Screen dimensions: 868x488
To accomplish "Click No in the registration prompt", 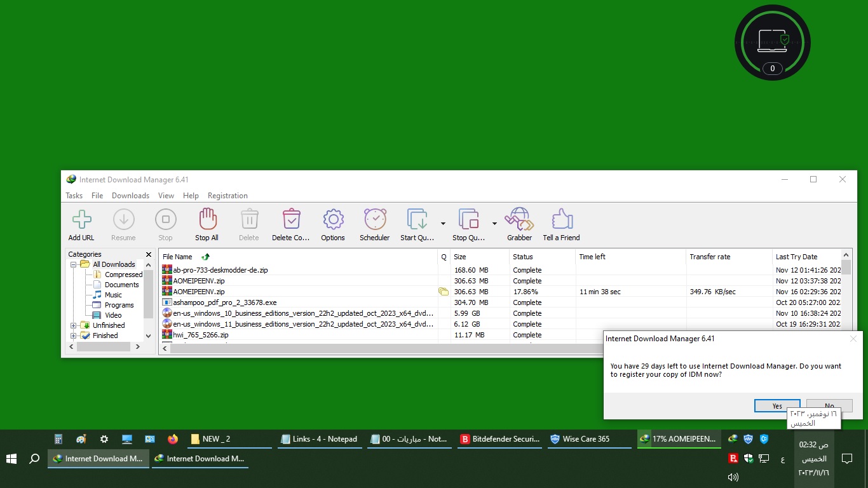I will (x=829, y=406).
